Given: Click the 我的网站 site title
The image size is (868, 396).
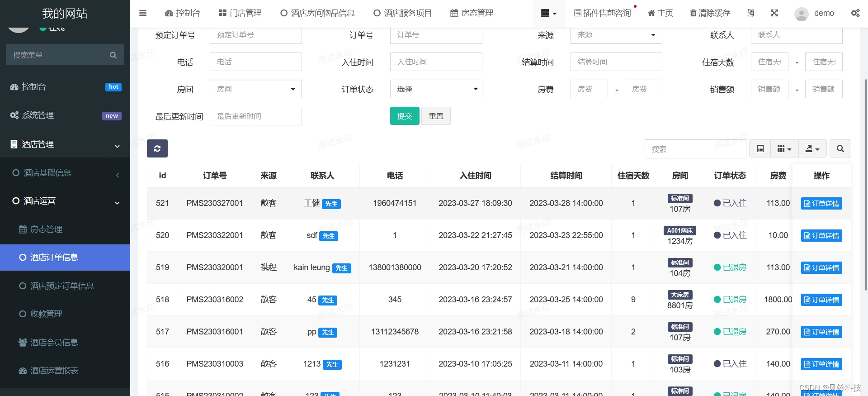Looking at the screenshot, I should tap(65, 14).
